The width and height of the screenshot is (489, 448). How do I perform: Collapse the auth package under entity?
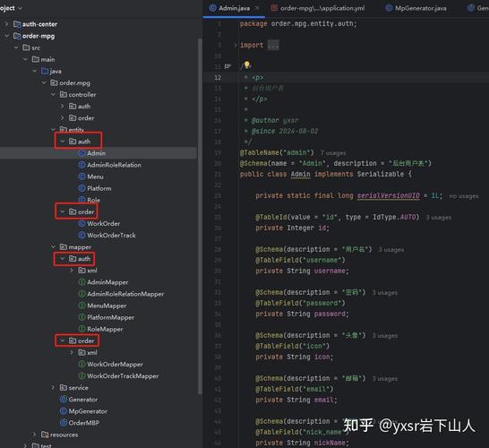(x=63, y=142)
